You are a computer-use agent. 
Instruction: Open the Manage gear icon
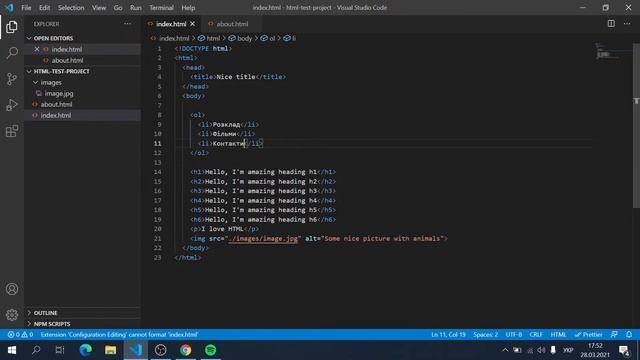click(x=12, y=315)
